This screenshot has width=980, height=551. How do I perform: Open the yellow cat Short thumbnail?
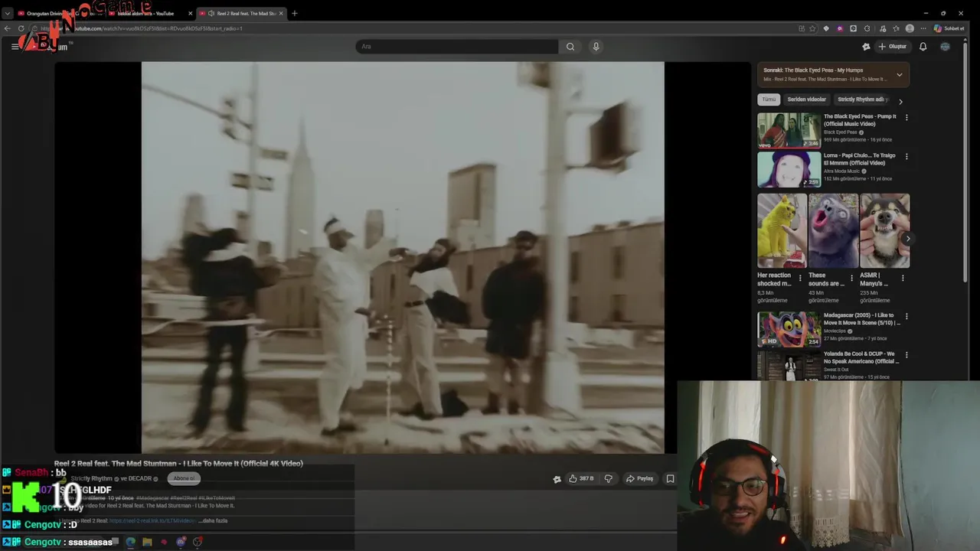[782, 230]
